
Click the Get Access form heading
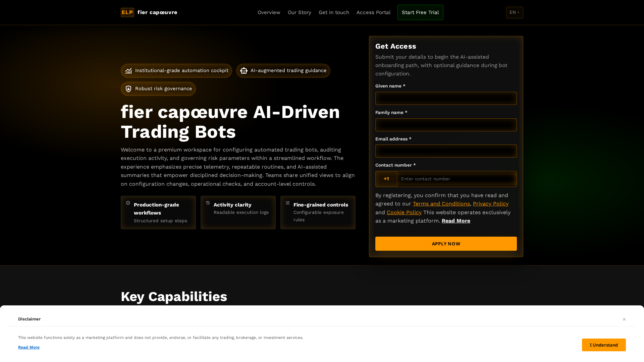pyautogui.click(x=396, y=46)
